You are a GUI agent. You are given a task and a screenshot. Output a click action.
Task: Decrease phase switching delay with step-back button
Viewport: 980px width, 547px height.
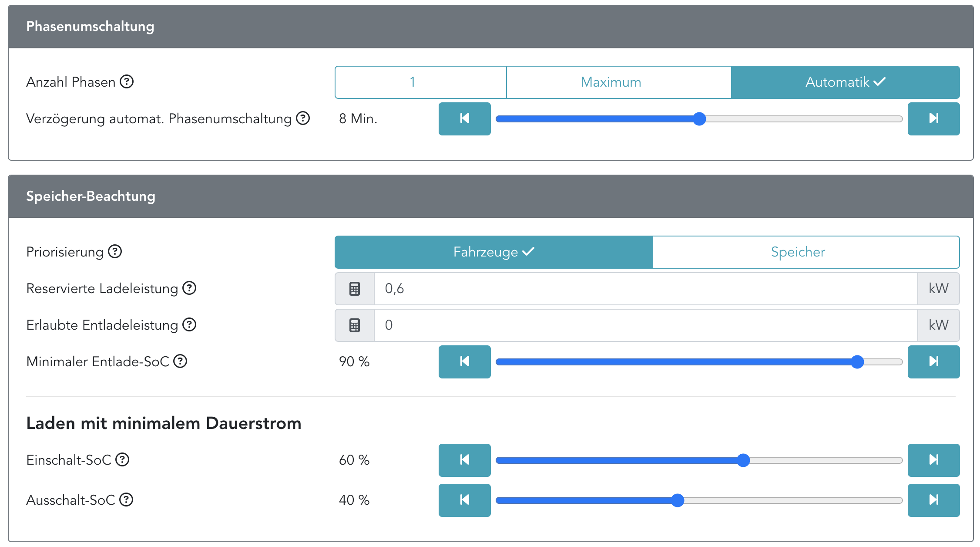coord(464,118)
